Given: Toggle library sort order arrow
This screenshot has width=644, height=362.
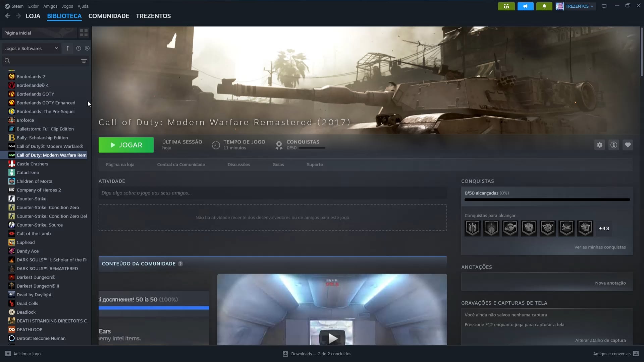Looking at the screenshot, I should click(68, 48).
